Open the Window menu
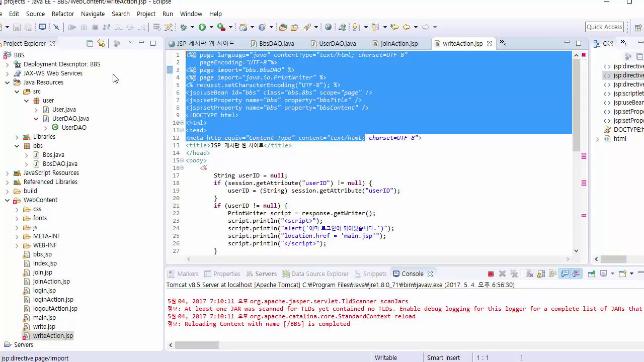The image size is (644, 362). click(191, 14)
